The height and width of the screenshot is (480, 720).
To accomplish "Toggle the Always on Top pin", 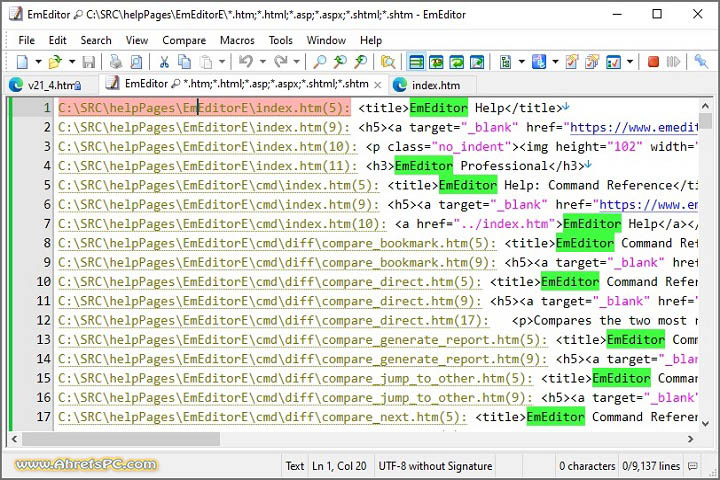I will click(701, 62).
